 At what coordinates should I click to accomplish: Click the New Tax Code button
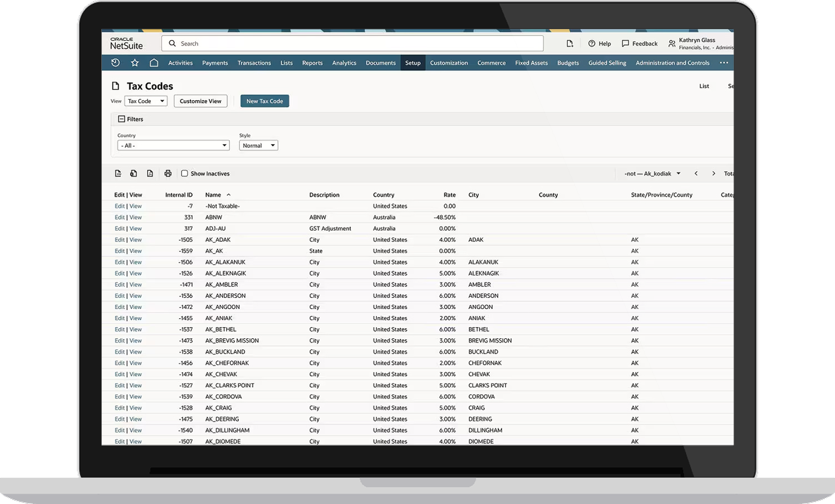click(x=264, y=101)
